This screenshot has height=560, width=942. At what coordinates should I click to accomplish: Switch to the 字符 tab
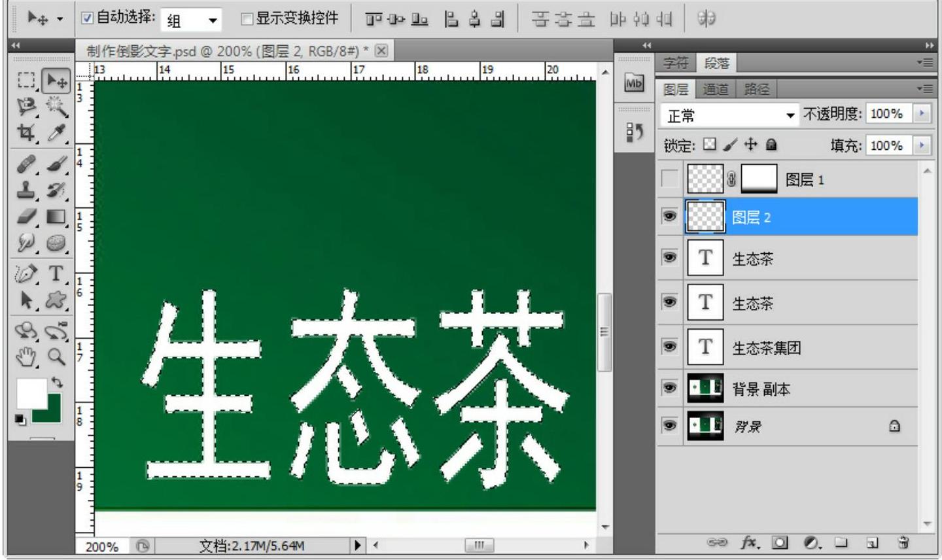676,63
